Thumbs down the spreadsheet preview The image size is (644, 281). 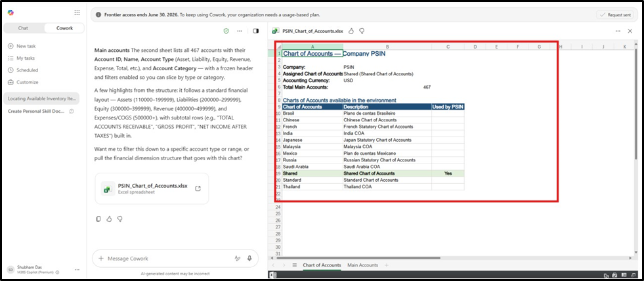click(x=362, y=31)
